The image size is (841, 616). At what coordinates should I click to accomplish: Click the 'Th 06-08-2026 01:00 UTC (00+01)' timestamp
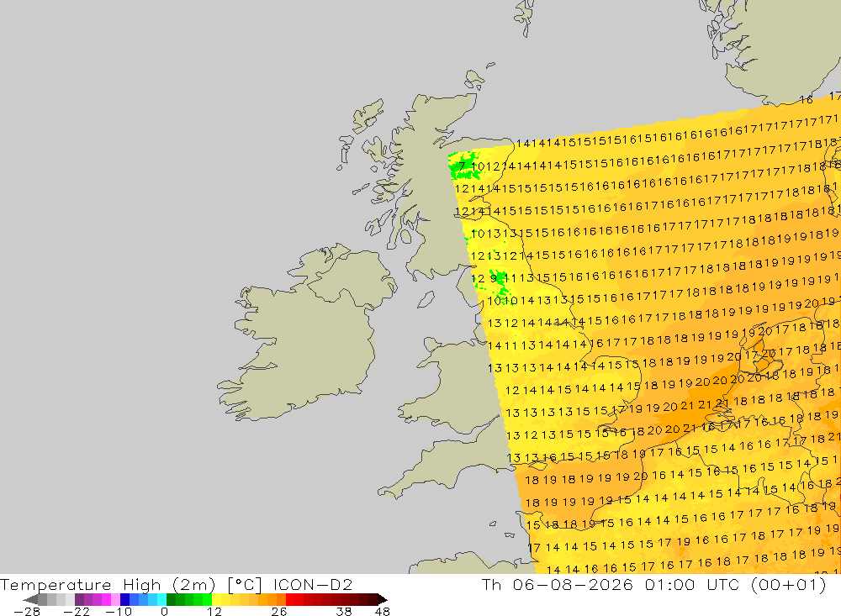pyautogui.click(x=653, y=584)
